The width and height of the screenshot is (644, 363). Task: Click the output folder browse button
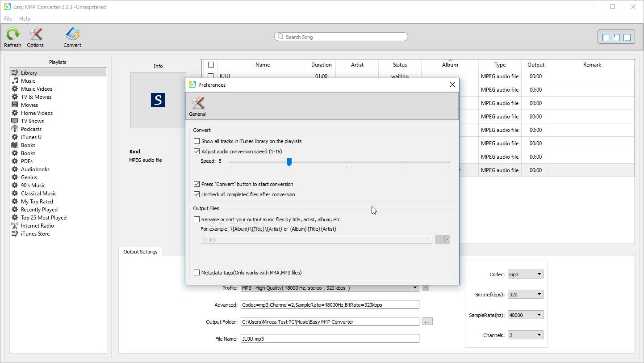click(427, 322)
